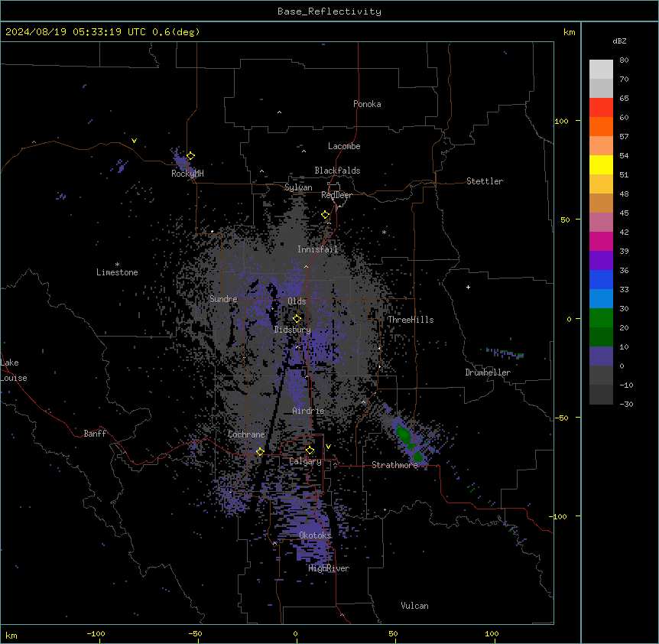Viewport: 659px width, 644px height.
Task: Click the Vulcan label
Action: click(414, 606)
